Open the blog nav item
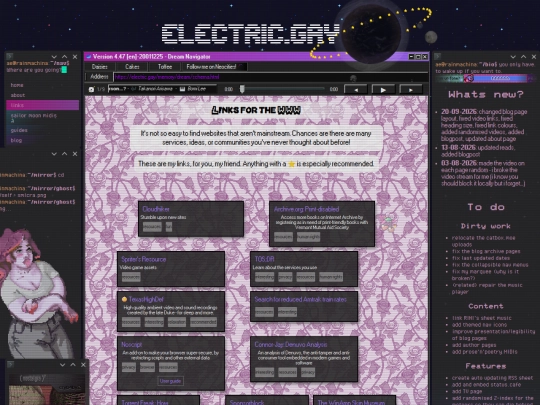Viewport: 540px width, 405px height. (16, 140)
